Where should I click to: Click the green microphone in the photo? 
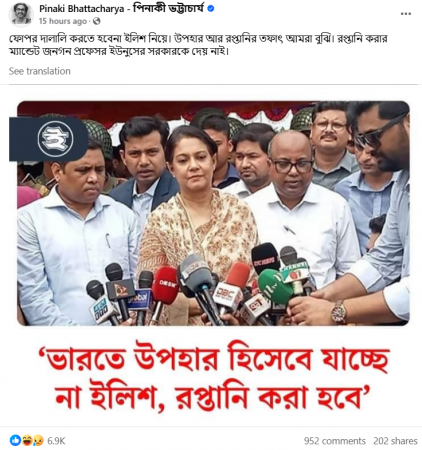(x=274, y=287)
